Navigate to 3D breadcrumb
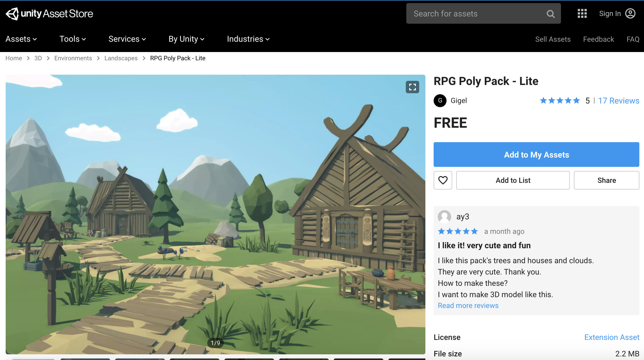 click(38, 58)
